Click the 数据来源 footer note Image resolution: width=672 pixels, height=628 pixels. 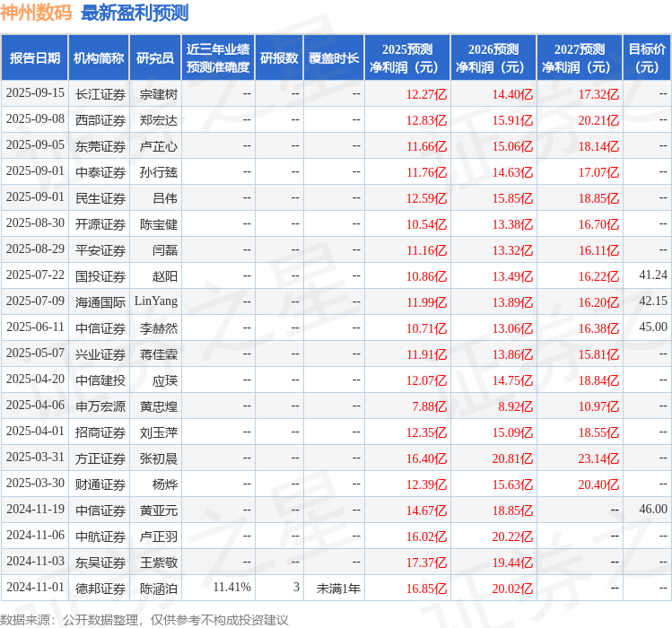click(x=144, y=620)
